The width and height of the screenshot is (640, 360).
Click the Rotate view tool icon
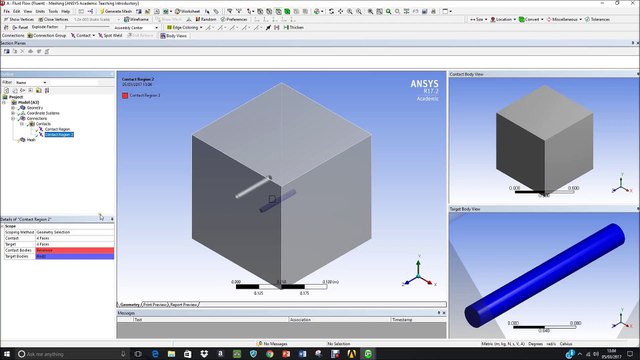(x=331, y=11)
